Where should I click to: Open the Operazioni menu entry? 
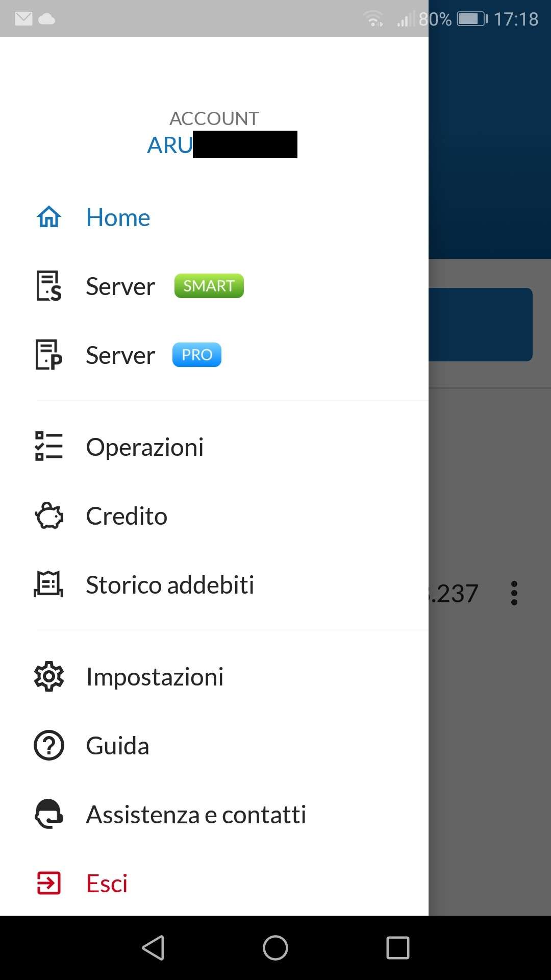(x=145, y=447)
